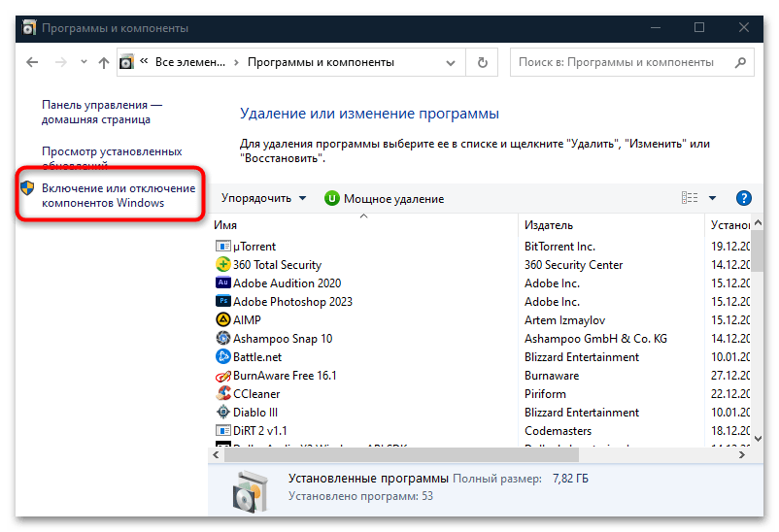Go up one level with up arrow
Screen dimensions: 779x532
pos(104,63)
